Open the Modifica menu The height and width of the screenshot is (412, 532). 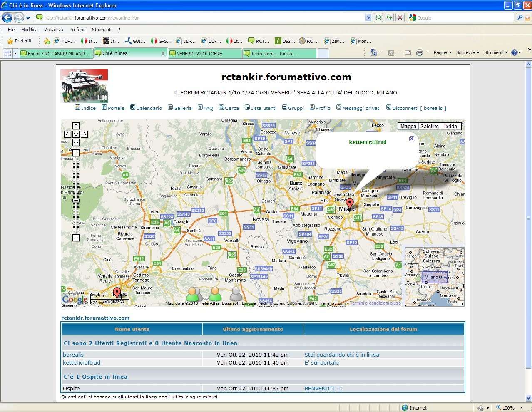click(29, 30)
